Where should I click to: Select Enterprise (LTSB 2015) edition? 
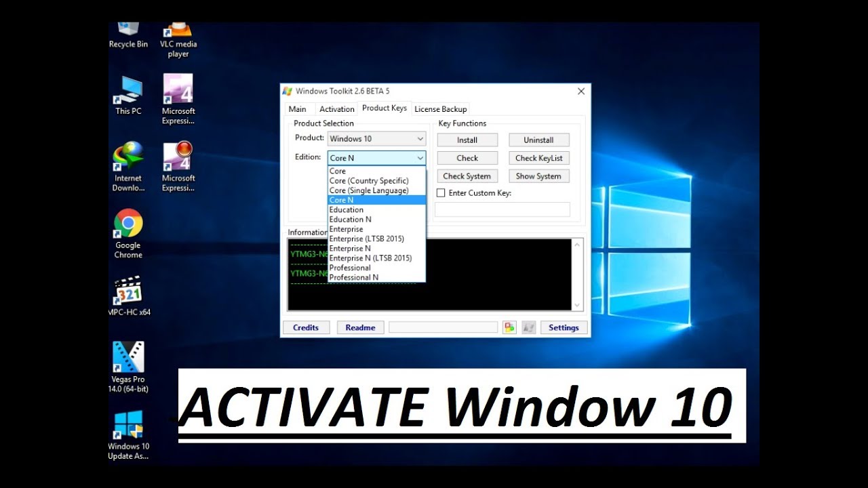(x=376, y=239)
